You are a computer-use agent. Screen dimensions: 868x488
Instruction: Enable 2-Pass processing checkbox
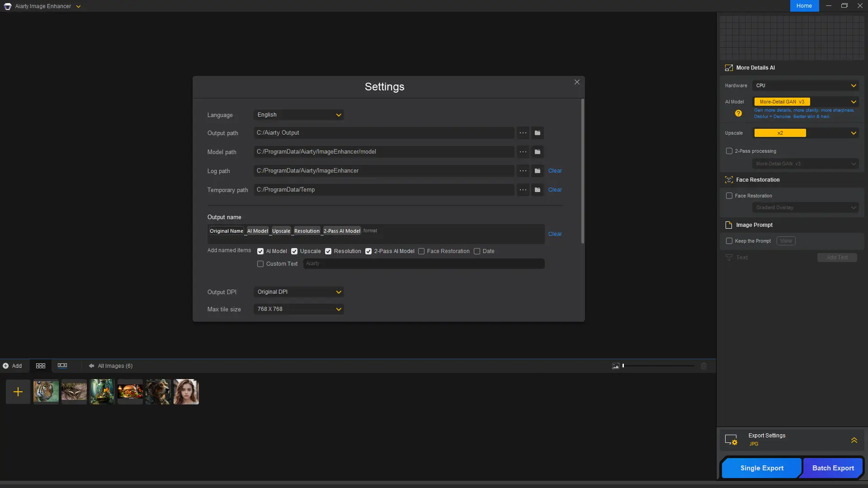[729, 151]
